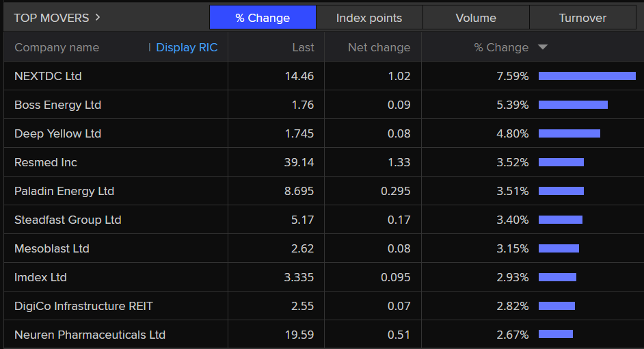
Task: Select Resmed Inc in the list
Action: (46, 162)
